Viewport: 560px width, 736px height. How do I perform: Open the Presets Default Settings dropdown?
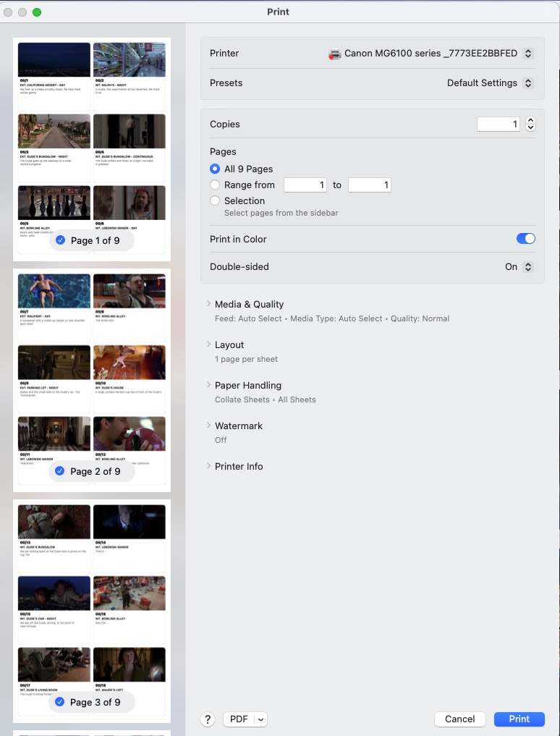528,83
